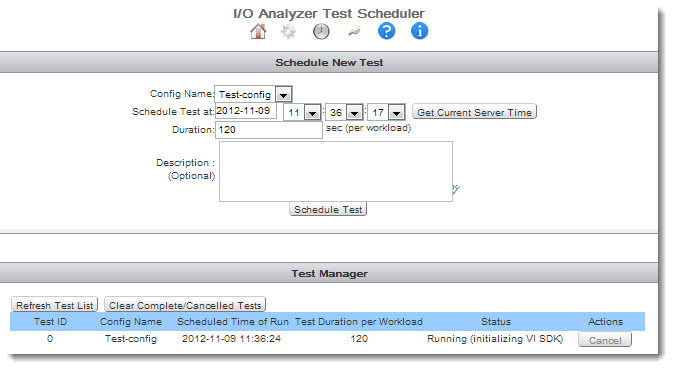Image resolution: width=673 pixels, height=369 pixels.
Task: Open the blue info about icon
Action: tap(419, 31)
